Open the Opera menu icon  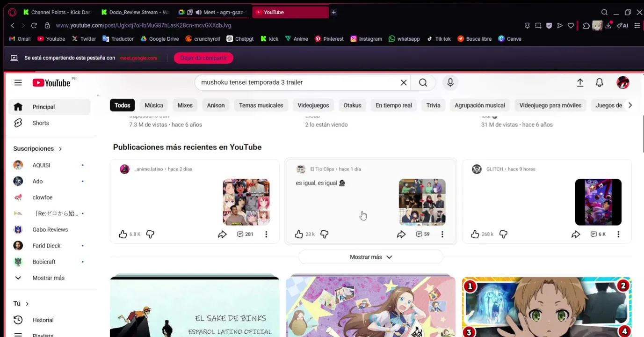(13, 12)
